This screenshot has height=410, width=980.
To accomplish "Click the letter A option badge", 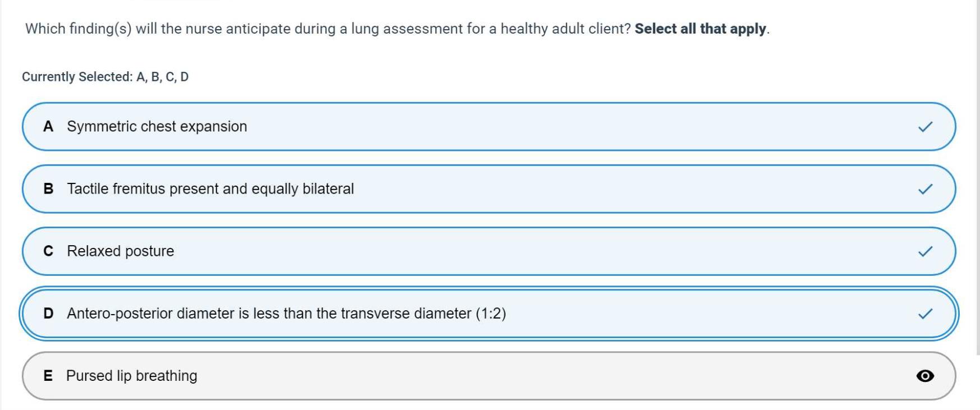I will [48, 127].
